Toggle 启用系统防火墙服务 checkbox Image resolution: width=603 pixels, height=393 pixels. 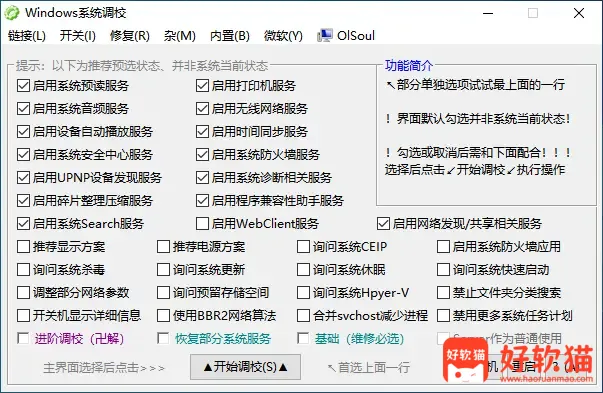point(202,155)
